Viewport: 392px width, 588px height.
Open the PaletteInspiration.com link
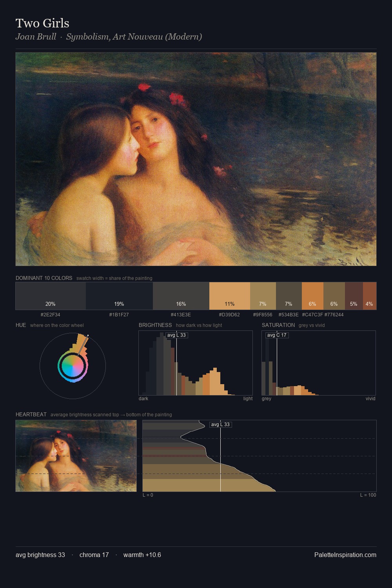[345, 555]
